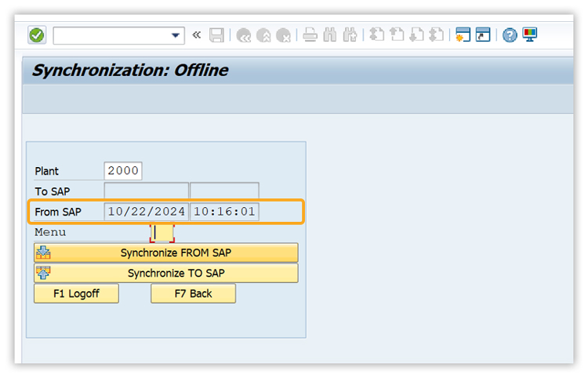The height and width of the screenshot is (378, 588).
Task: Open Help via the question mark icon
Action: coord(510,35)
